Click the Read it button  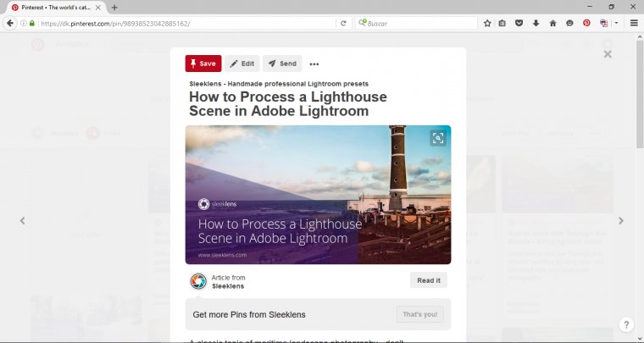click(x=429, y=280)
